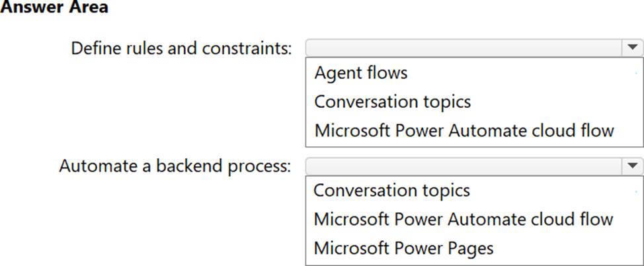Click the arrow of the Define rules dropdown
644x266 pixels.
(632, 48)
